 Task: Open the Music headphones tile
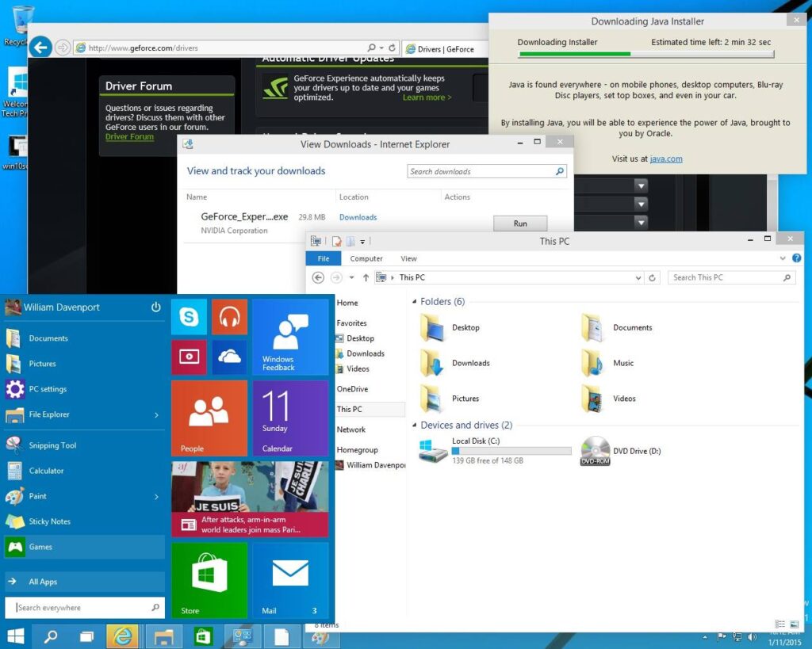click(229, 316)
